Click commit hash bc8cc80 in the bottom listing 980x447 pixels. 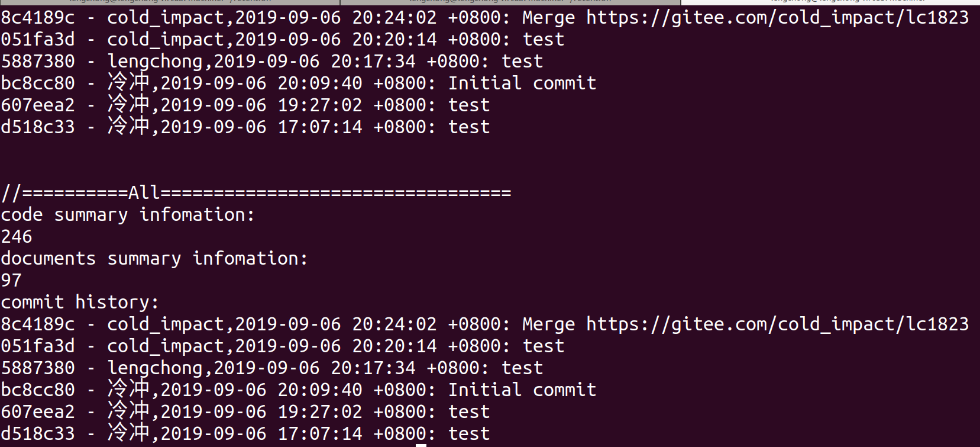(38, 390)
